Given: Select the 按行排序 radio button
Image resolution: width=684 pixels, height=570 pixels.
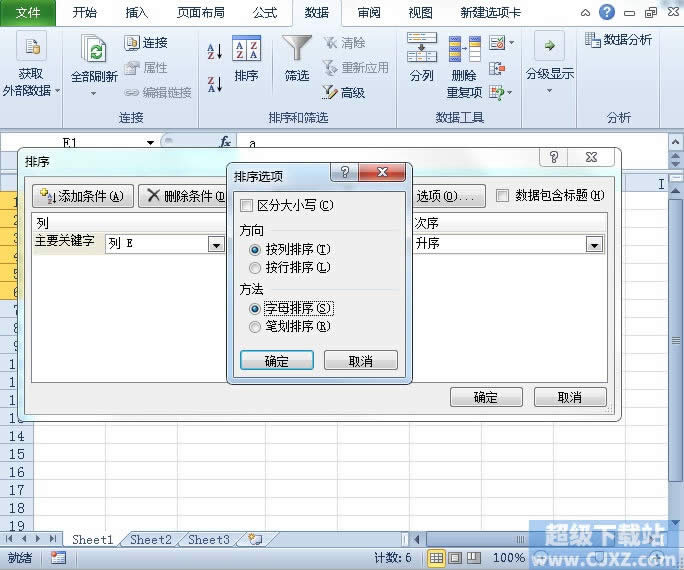Looking at the screenshot, I should [255, 268].
